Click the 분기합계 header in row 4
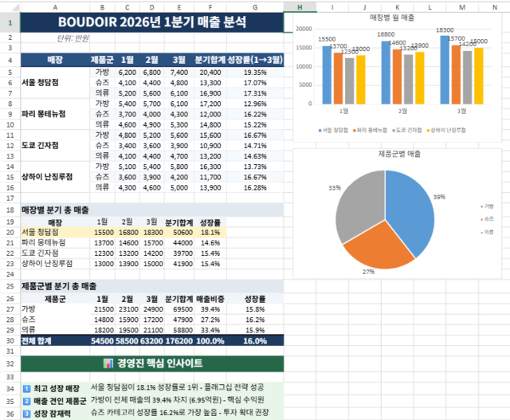 point(210,61)
